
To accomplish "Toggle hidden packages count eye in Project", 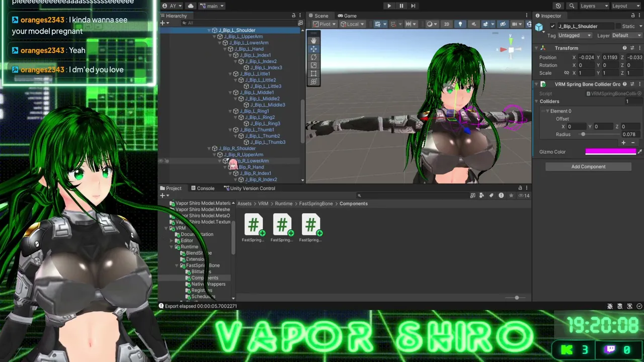I will point(524,196).
